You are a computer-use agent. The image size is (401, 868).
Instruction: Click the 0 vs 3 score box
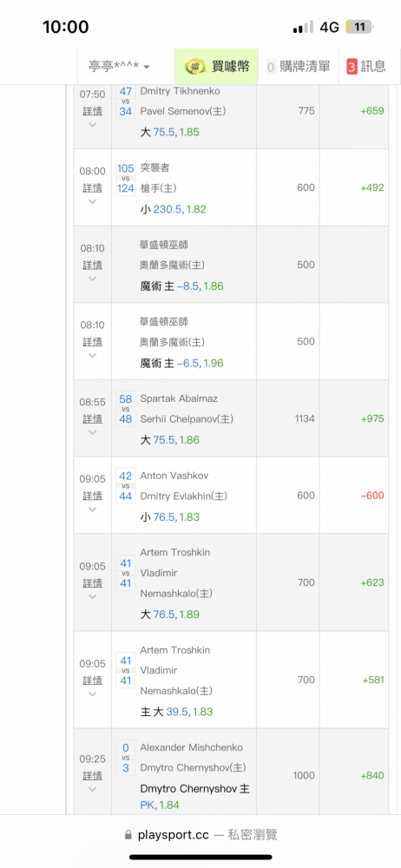[x=126, y=757]
